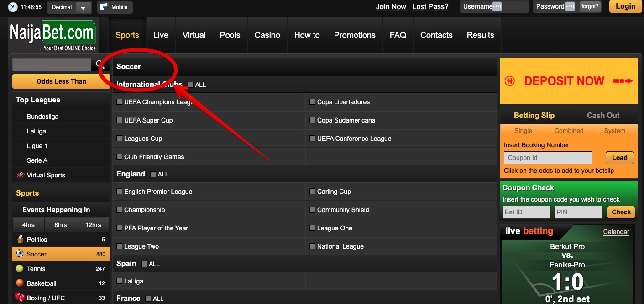The height and width of the screenshot is (304, 644).
Task: Open the Promotions tab
Action: click(355, 35)
